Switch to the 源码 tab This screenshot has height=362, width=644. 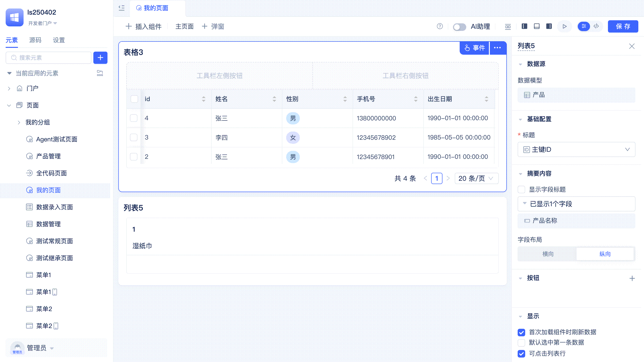tap(35, 40)
